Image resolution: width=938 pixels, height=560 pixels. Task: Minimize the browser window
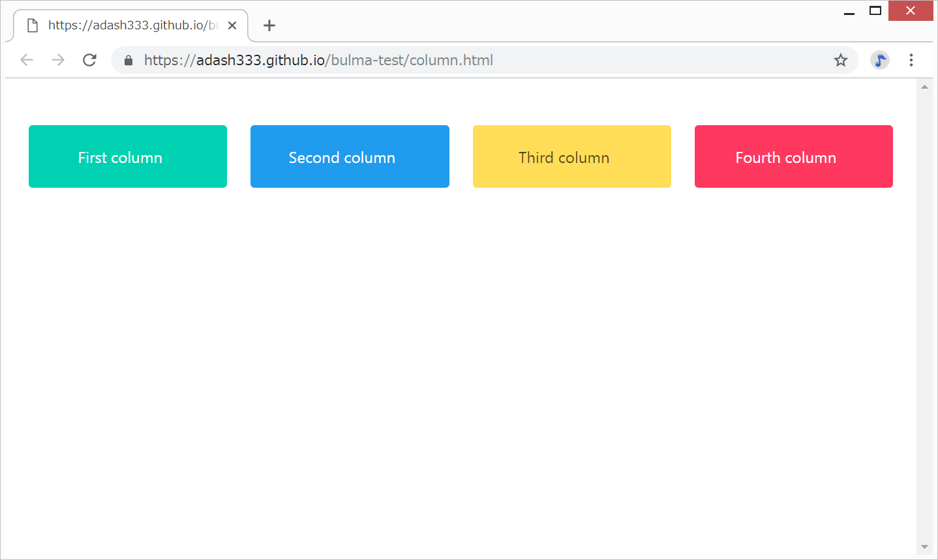pos(849,11)
